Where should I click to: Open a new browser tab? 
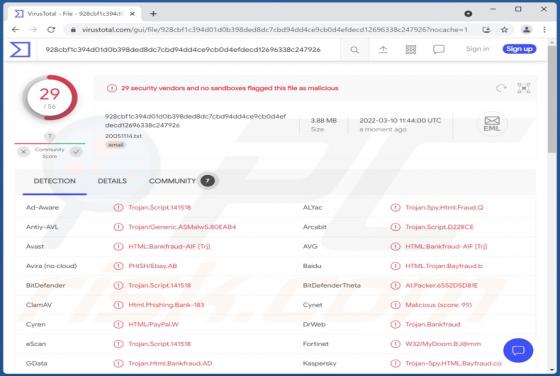click(153, 14)
